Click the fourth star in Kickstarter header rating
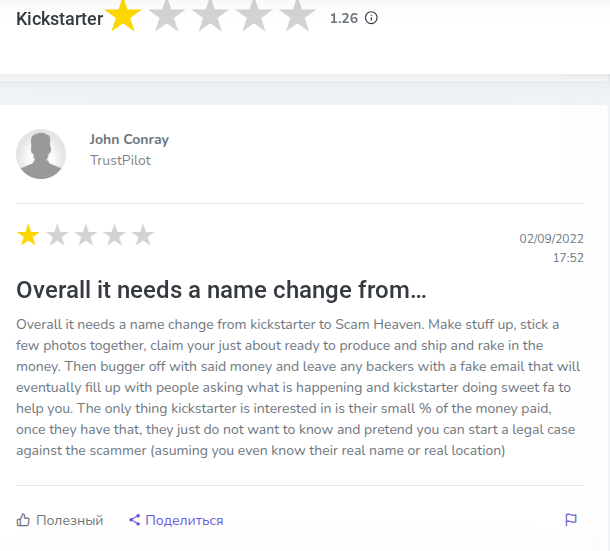The width and height of the screenshot is (610, 551). point(254,16)
